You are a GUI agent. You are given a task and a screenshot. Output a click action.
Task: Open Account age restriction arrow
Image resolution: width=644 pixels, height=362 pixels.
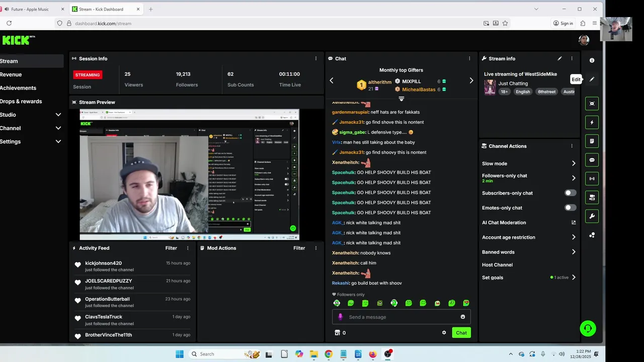coord(574,237)
